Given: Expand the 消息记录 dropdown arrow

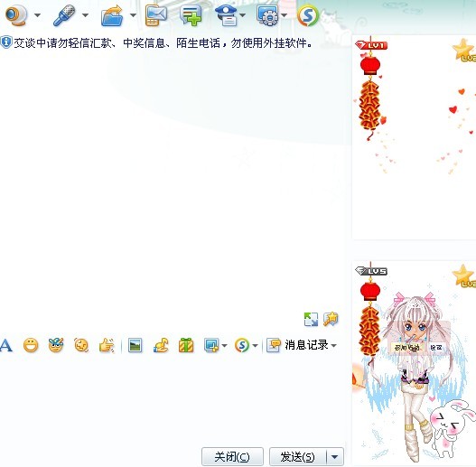Looking at the screenshot, I should click(334, 346).
